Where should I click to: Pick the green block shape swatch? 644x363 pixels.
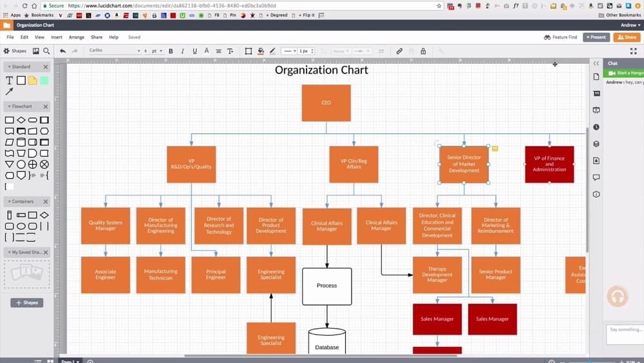44,81
